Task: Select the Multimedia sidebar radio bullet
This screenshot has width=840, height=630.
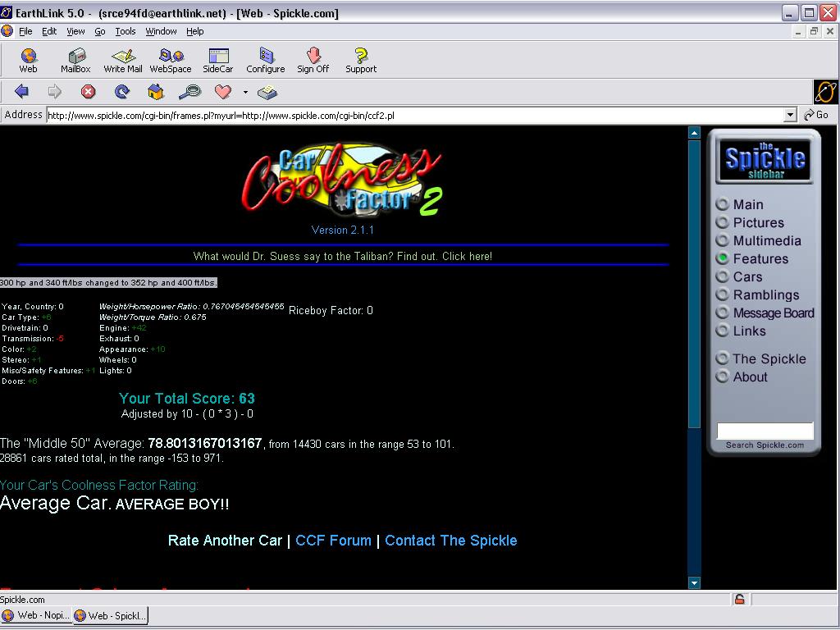Action: coord(722,240)
